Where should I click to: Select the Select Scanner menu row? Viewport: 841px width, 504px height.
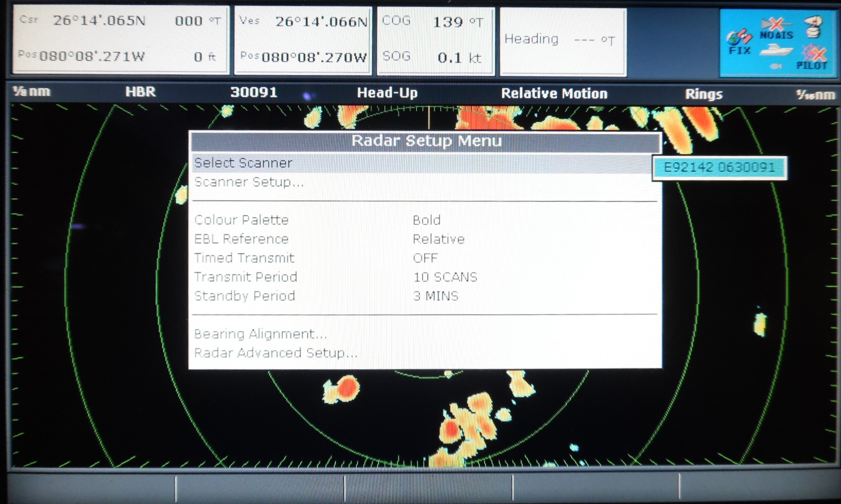pos(243,163)
